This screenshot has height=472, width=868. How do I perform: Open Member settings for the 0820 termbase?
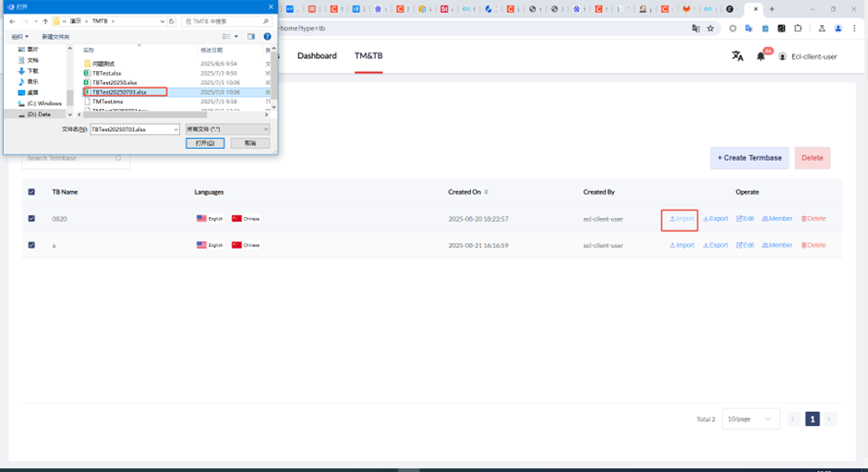[777, 219]
